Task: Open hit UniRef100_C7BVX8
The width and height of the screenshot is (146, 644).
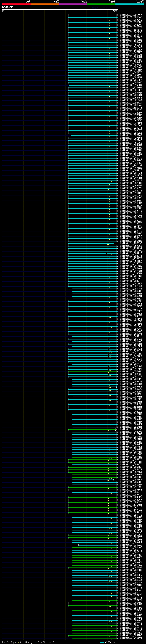Action: [131, 545]
